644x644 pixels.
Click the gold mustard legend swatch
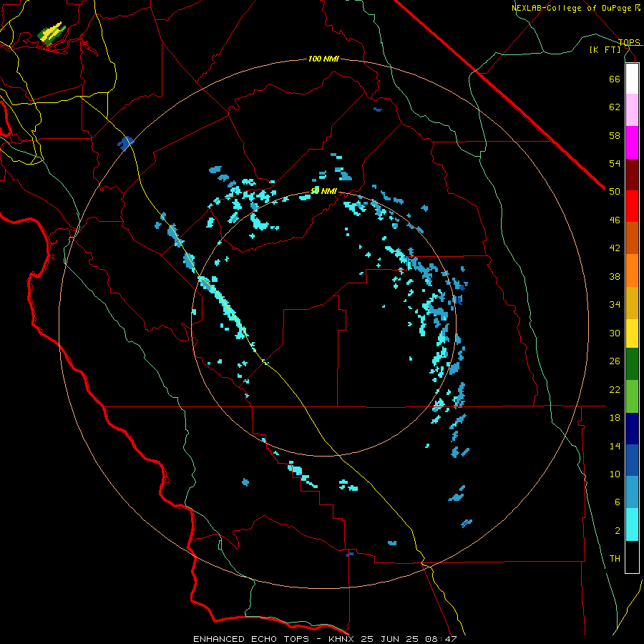point(632,303)
